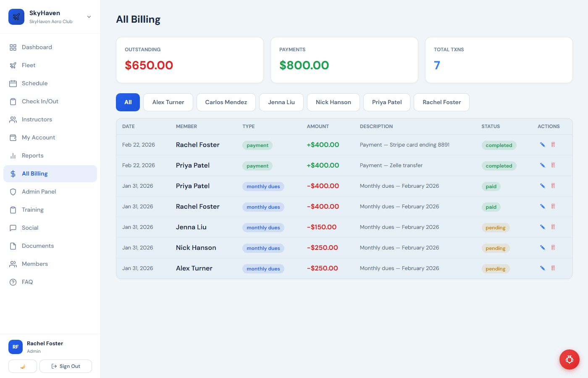Toggle dark mode with the moon button
The height and width of the screenshot is (378, 588).
22,366
